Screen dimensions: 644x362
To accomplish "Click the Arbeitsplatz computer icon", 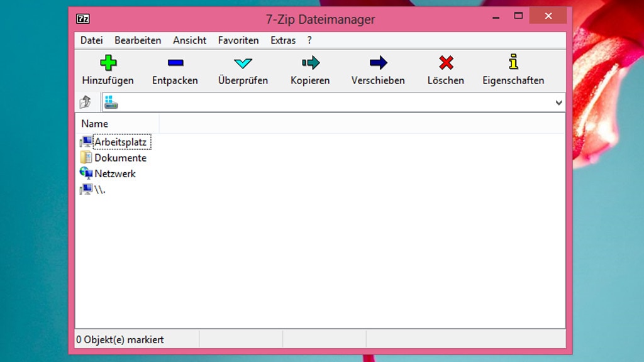I will coord(86,142).
